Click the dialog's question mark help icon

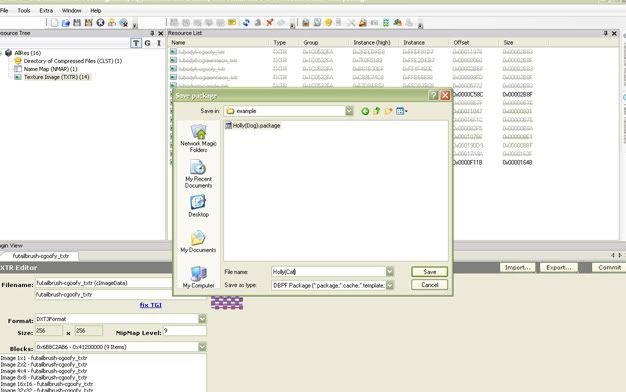pyautogui.click(x=433, y=95)
